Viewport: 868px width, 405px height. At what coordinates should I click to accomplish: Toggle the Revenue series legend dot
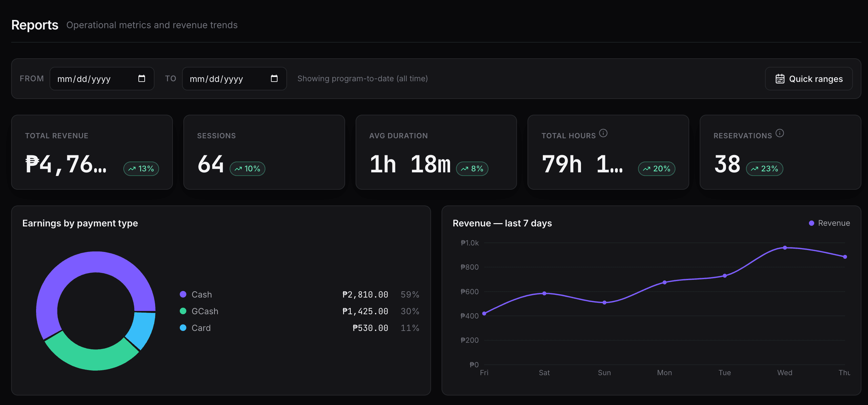pyautogui.click(x=811, y=223)
